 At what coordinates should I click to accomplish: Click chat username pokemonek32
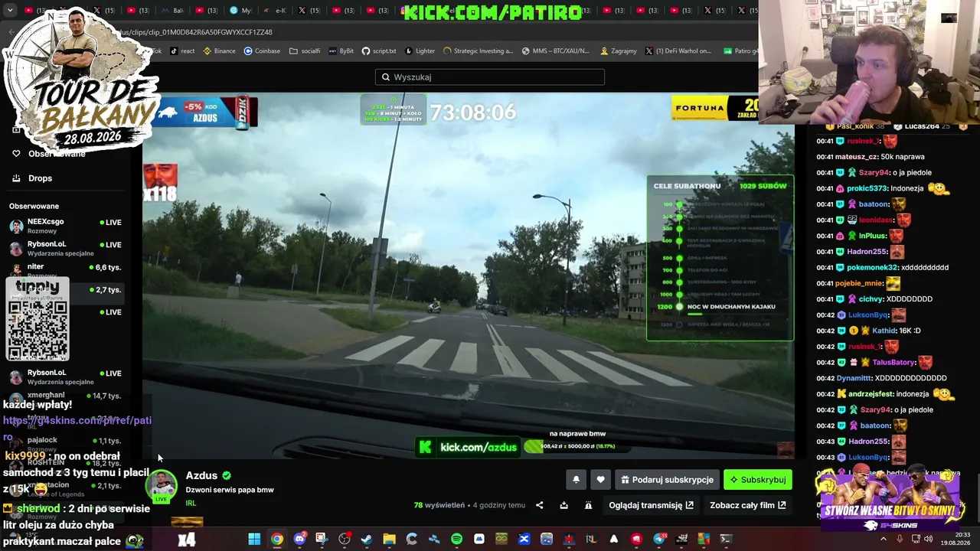click(872, 268)
